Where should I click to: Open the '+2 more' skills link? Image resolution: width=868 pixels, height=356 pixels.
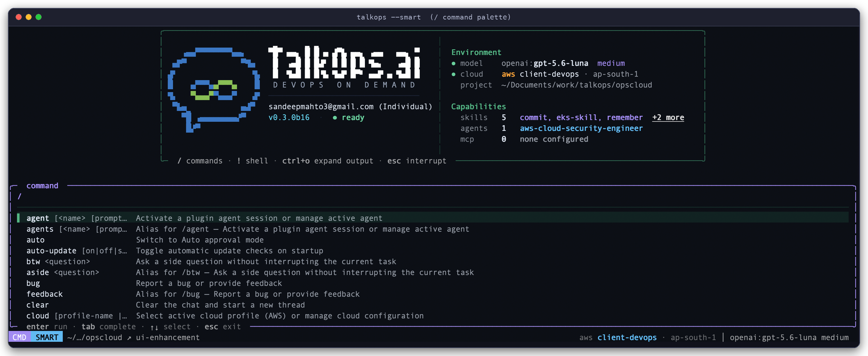tap(668, 118)
